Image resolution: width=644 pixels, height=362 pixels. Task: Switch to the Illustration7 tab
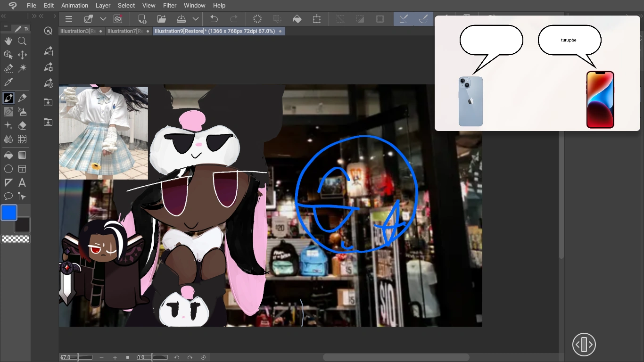point(124,31)
